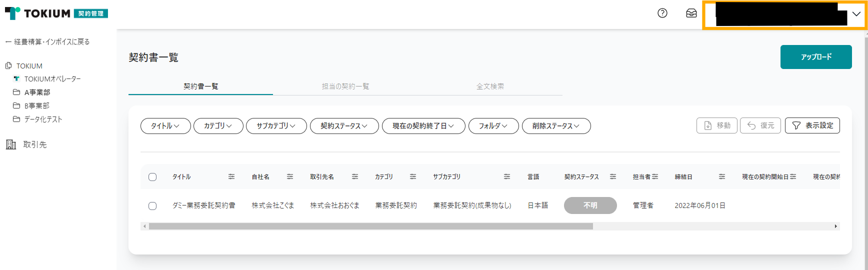Click the document icon beside TOKIUM root folder
Image resolution: width=868 pixels, height=270 pixels.
(8, 65)
